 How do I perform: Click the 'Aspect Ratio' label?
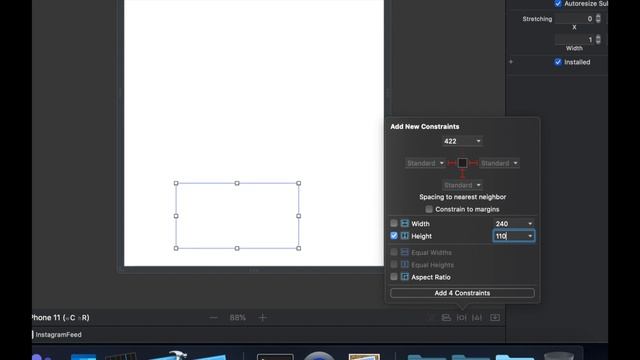coord(431,277)
